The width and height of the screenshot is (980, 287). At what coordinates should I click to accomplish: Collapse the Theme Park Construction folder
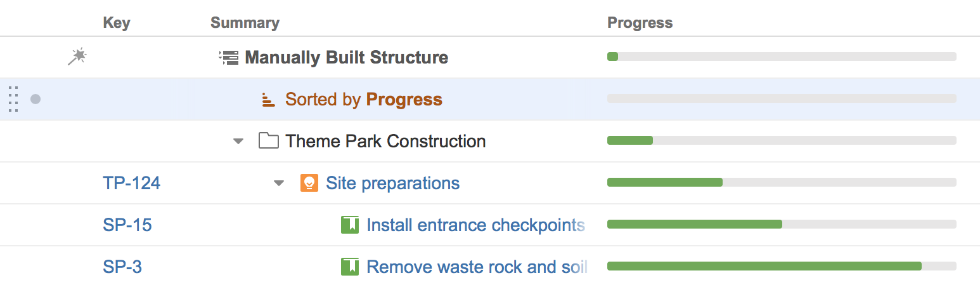[x=238, y=141]
